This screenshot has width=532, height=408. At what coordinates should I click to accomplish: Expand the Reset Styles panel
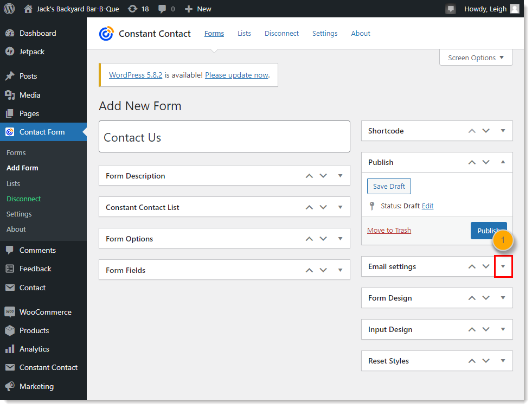point(503,361)
